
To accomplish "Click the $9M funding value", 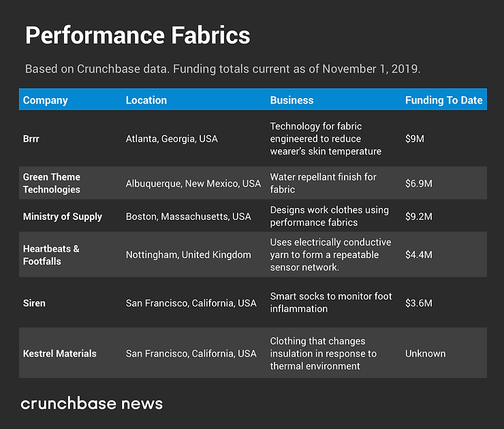I will click(415, 139).
